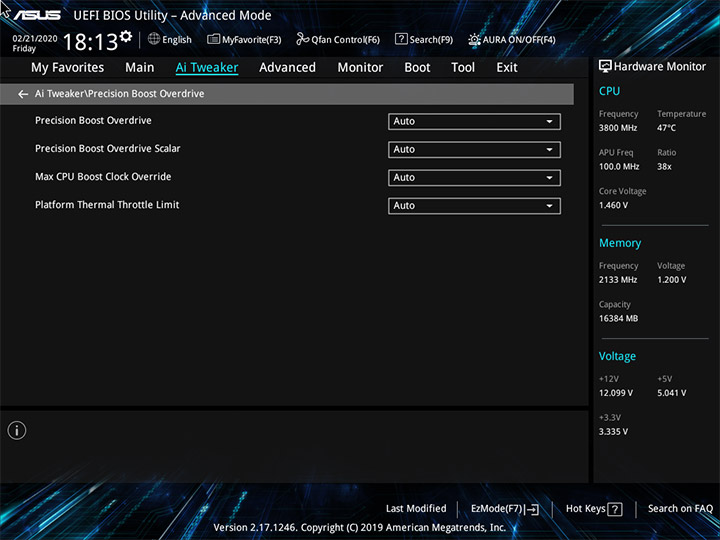The height and width of the screenshot is (540, 720).
Task: Click CPU temperature 47°C value
Action: coord(666,128)
